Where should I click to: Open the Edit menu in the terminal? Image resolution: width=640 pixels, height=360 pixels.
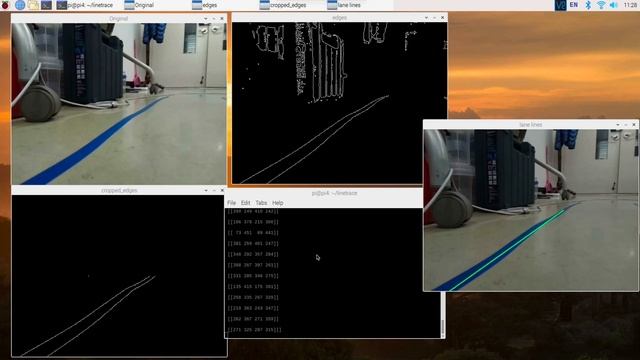coord(245,203)
